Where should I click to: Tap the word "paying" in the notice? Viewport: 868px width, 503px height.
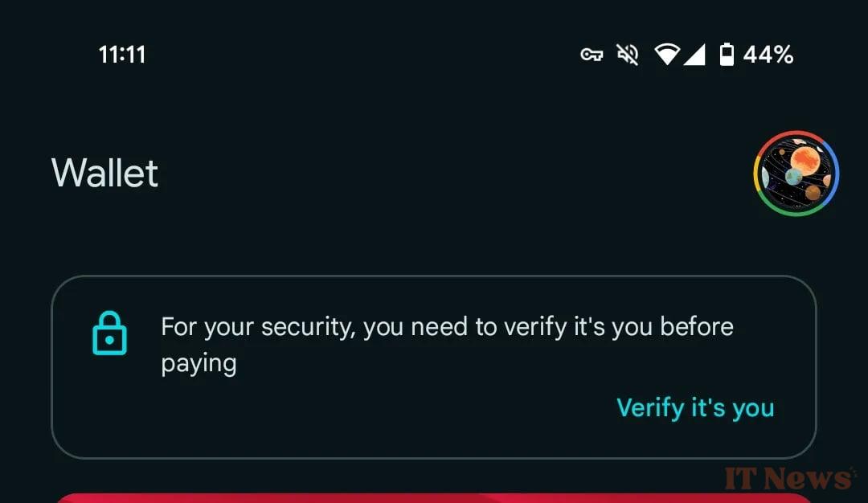(199, 364)
